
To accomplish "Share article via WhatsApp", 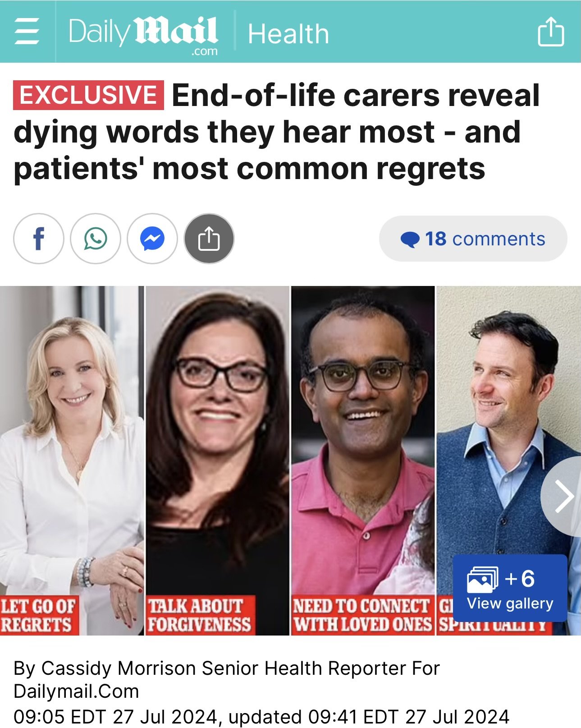I will 96,239.
